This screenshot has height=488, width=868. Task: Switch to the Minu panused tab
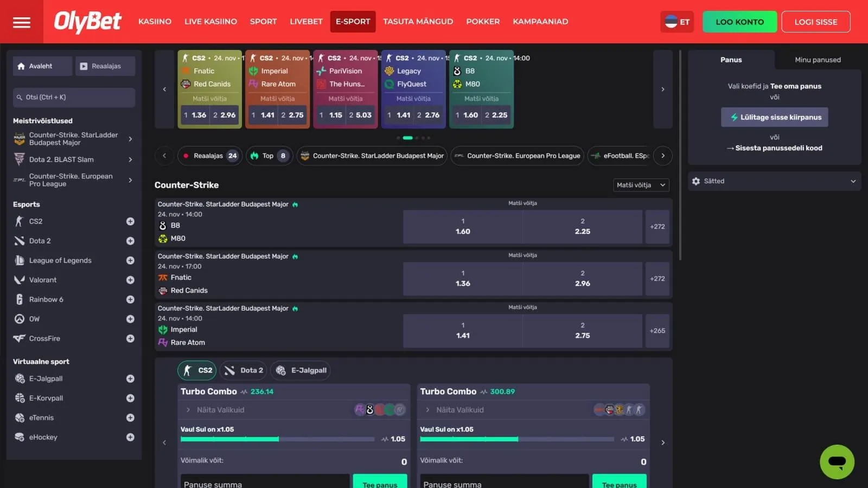pyautogui.click(x=817, y=60)
